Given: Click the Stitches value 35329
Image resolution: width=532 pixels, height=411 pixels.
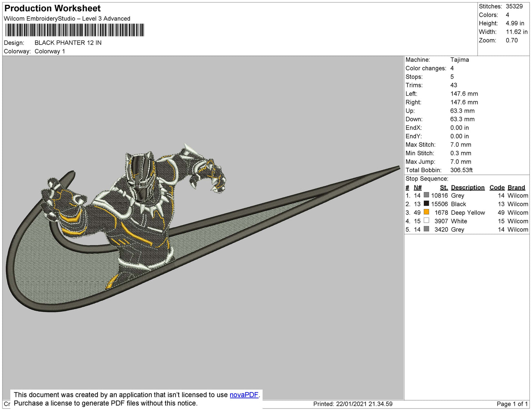Looking at the screenshot, I should point(514,6).
